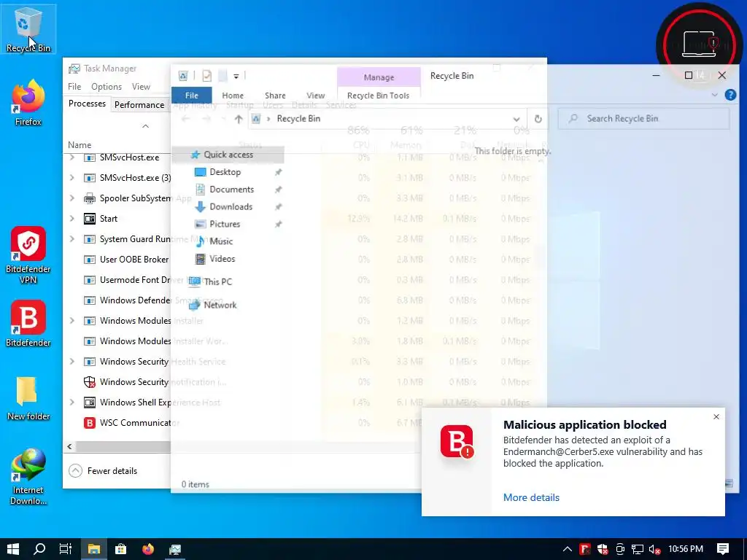The image size is (747, 560).
Task: Open File Explorer from the taskbar
Action: coord(93,549)
